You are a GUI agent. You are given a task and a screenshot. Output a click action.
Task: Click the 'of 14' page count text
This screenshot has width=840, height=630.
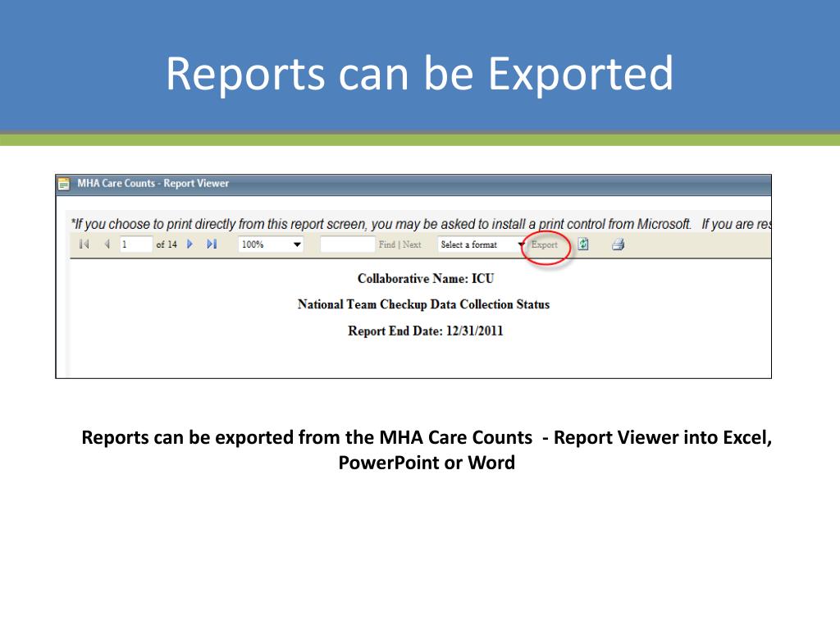tap(166, 244)
